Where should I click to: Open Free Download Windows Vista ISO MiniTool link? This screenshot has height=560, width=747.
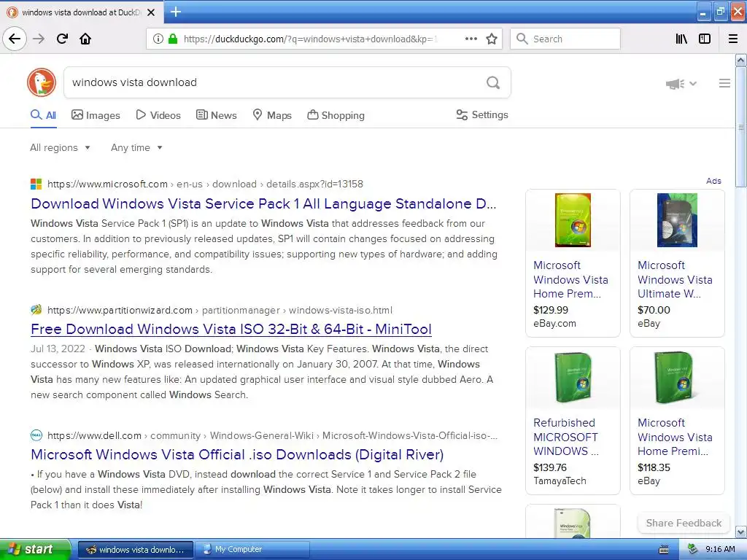pyautogui.click(x=231, y=329)
